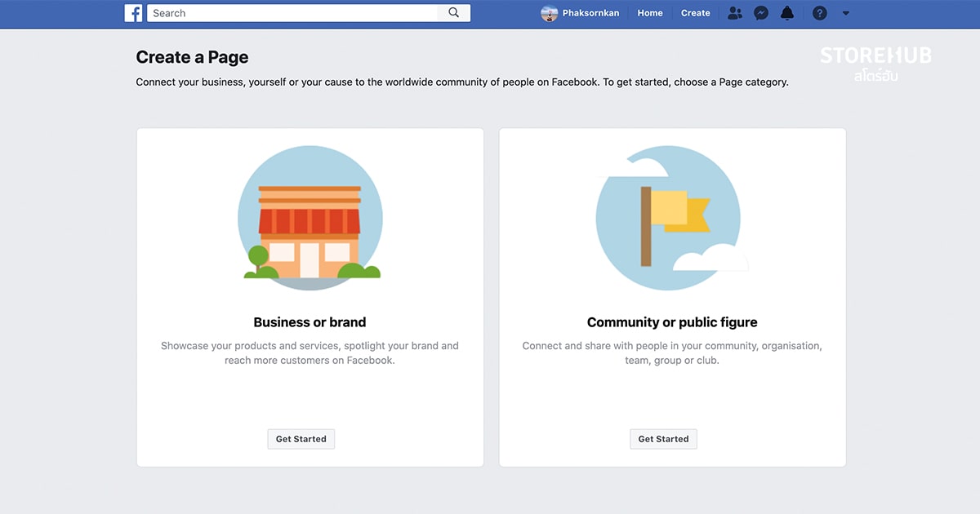Open the Friend Requests icon
Screen dimensions: 980x514
click(x=734, y=12)
